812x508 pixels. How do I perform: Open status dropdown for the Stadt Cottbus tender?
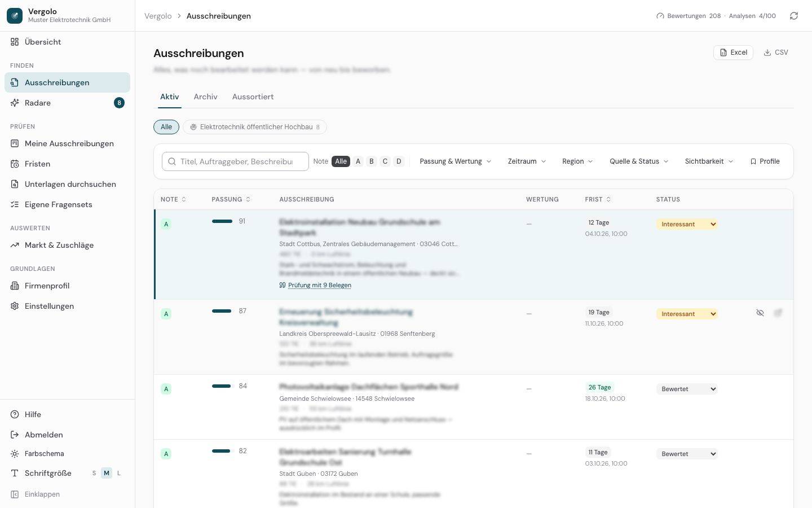click(x=687, y=224)
